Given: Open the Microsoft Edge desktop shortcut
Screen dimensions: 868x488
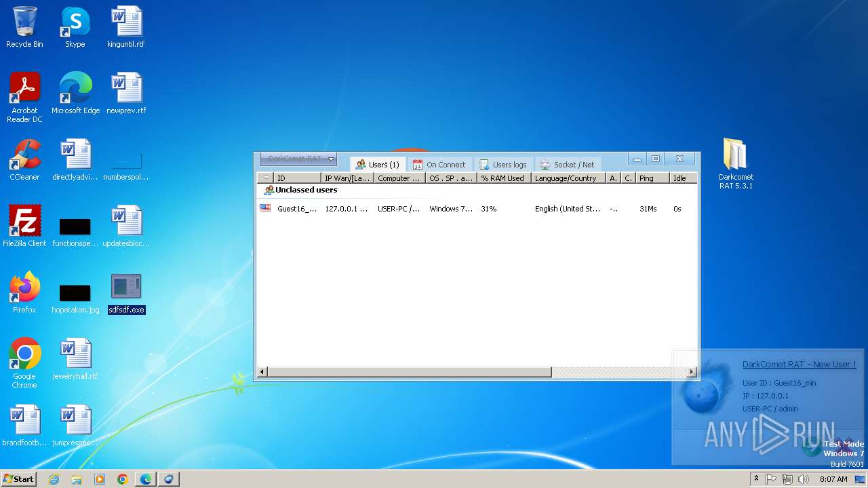Looking at the screenshot, I should pyautogui.click(x=75, y=94).
